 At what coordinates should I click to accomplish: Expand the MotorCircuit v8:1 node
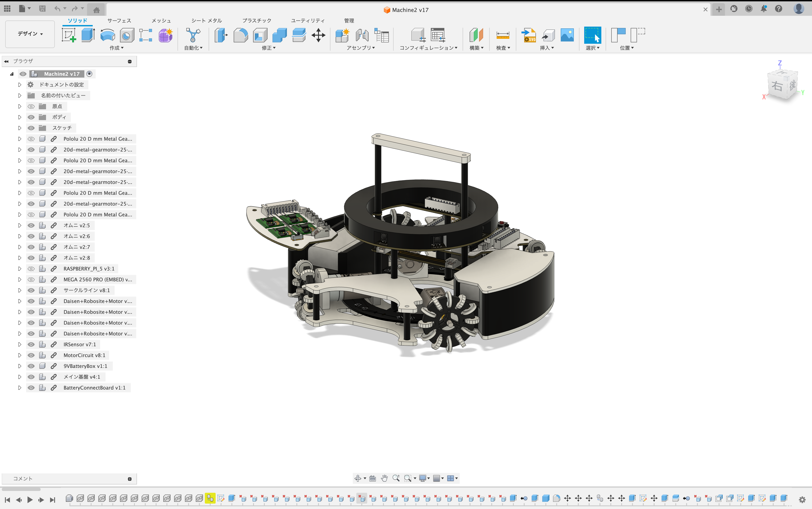(x=20, y=355)
